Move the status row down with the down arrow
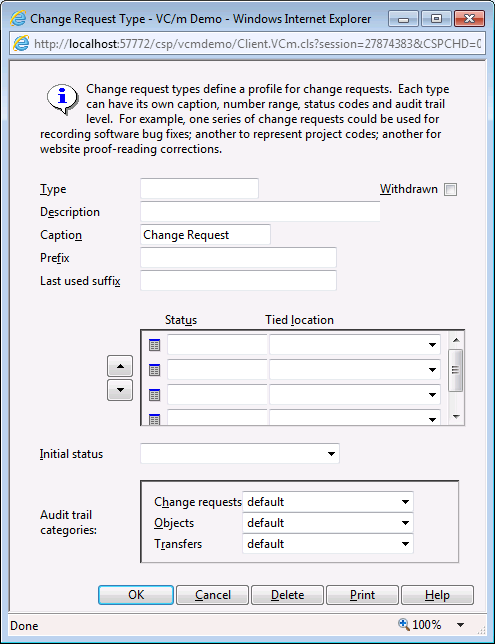Screen dimensions: 495x644 tap(120, 390)
